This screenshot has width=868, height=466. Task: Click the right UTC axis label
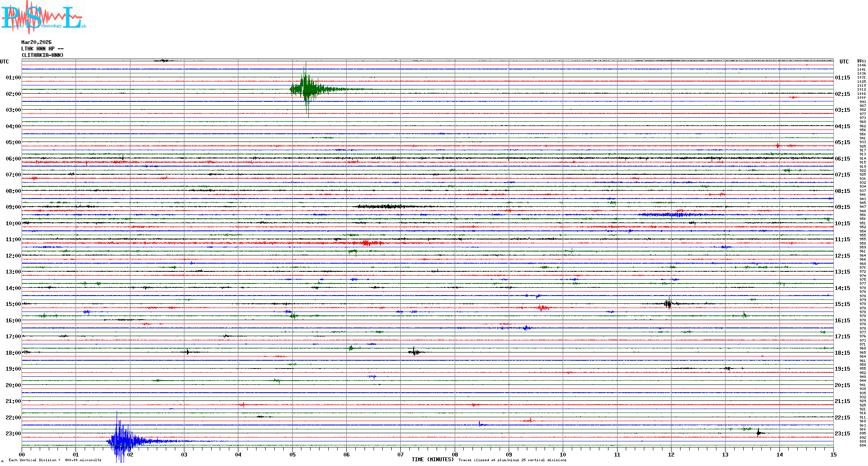844,62
